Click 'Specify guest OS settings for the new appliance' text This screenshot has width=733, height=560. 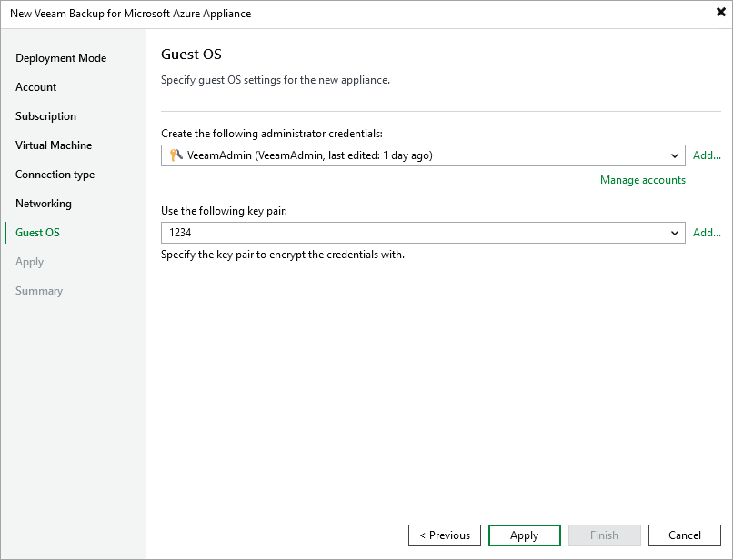pyautogui.click(x=276, y=80)
